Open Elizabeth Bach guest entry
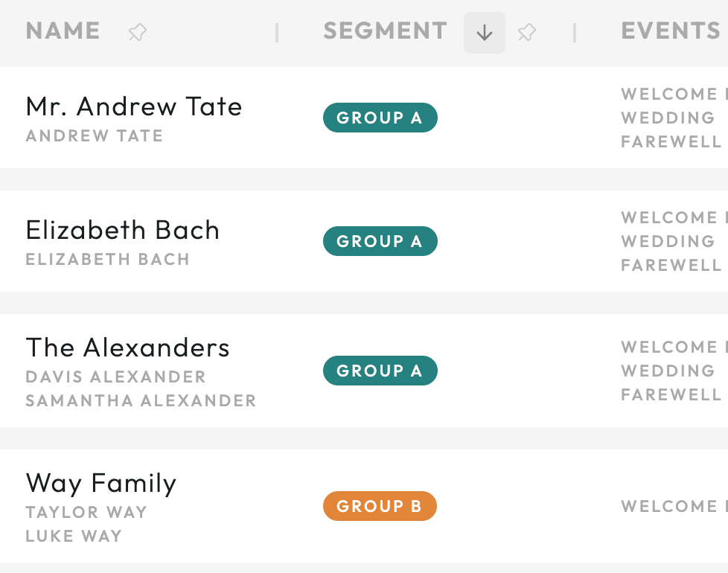This screenshot has width=728, height=573. (x=123, y=230)
